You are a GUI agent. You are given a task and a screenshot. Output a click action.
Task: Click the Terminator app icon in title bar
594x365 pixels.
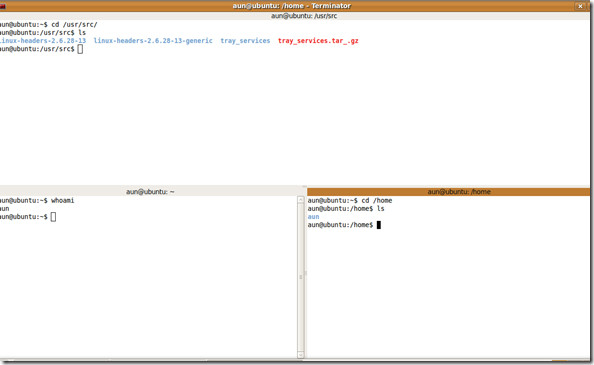point(2,6)
